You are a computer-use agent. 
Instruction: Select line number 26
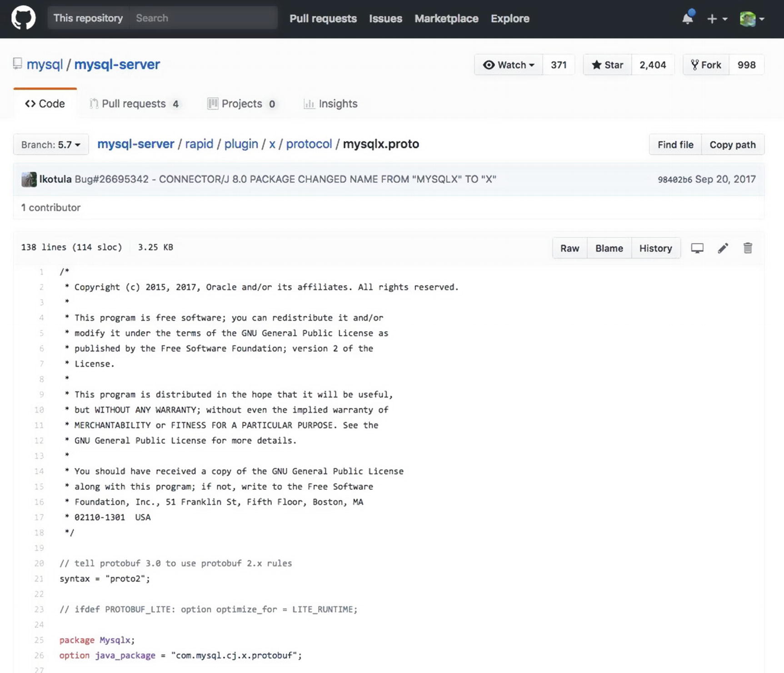pos(39,656)
